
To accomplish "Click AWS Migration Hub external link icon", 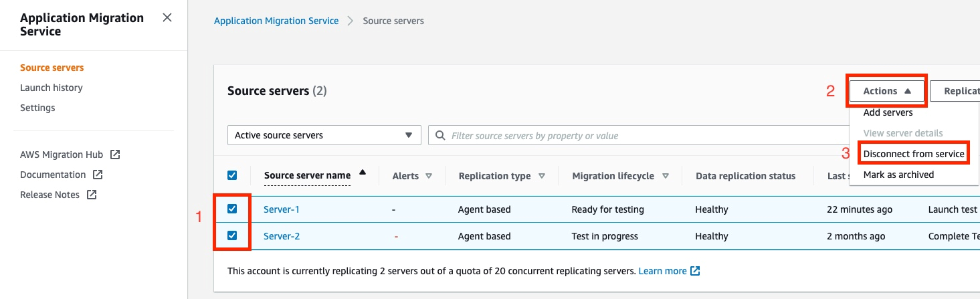I will 115,155.
